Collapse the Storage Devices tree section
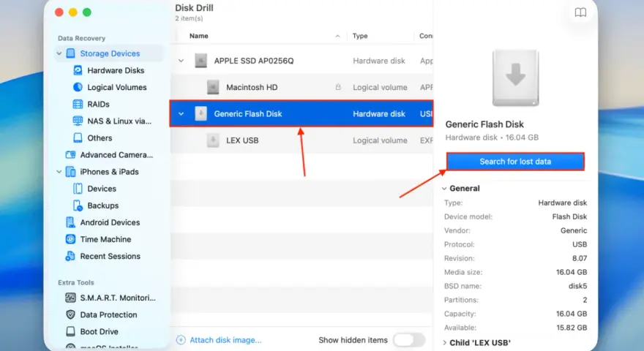Image resolution: width=644 pixels, height=351 pixels. point(59,53)
